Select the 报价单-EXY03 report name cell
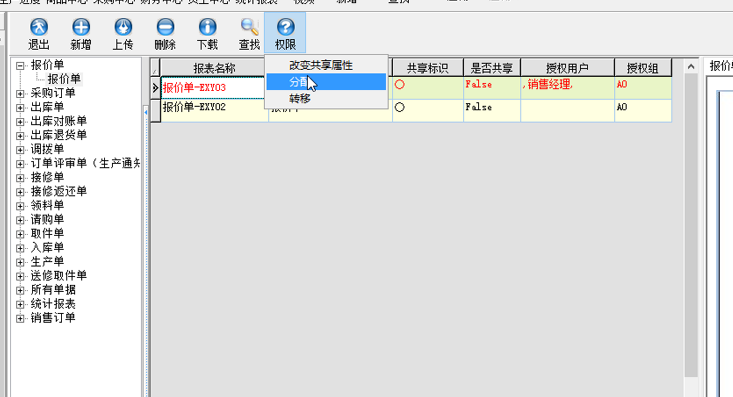 [x=213, y=88]
